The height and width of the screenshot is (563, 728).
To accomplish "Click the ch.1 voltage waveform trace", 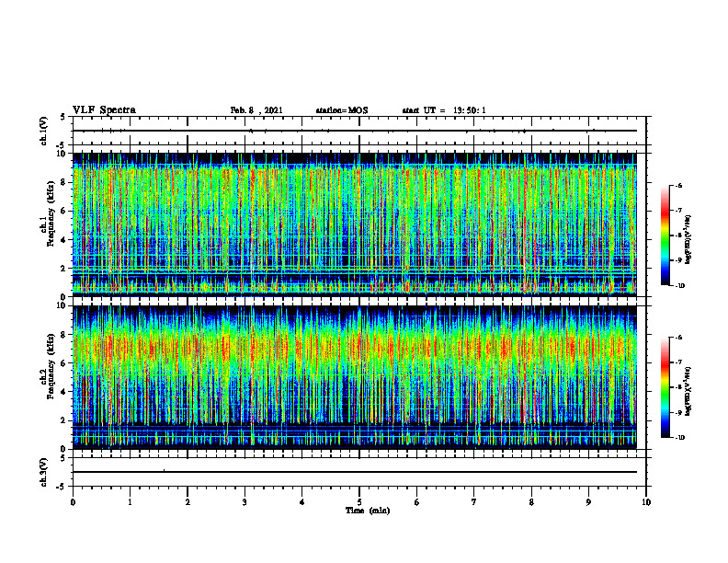I will point(355,131).
